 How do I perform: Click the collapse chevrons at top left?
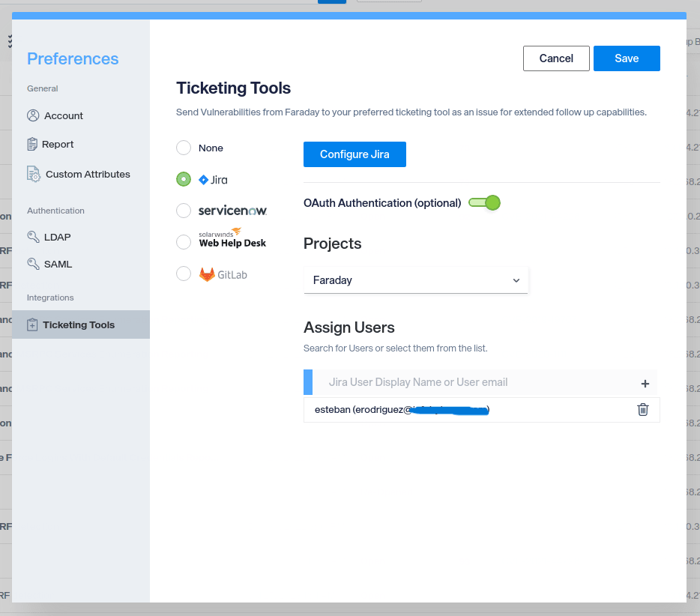[10, 41]
